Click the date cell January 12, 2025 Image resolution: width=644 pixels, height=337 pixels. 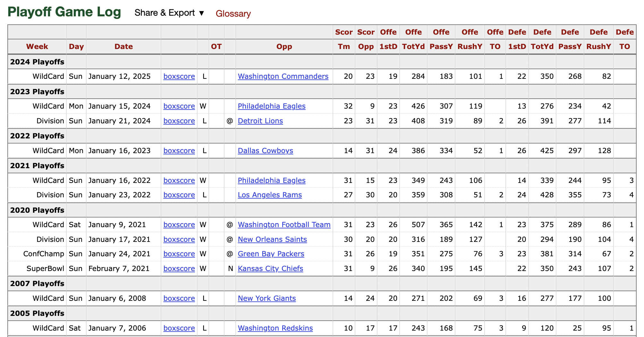pos(123,76)
